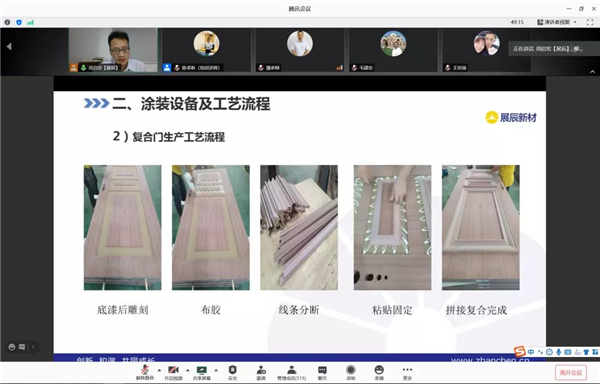Click the floating emoji icon at left
Viewport: 600px width, 384px height.
point(12,347)
